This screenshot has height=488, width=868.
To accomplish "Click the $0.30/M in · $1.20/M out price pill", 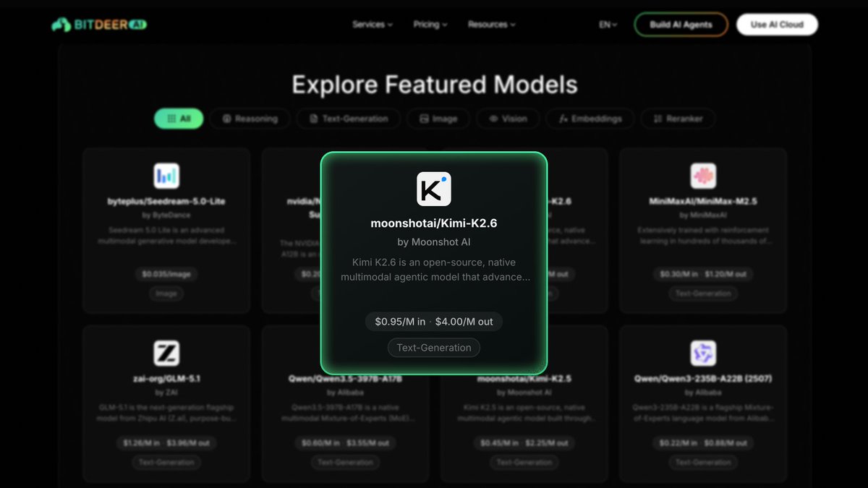I will (703, 275).
